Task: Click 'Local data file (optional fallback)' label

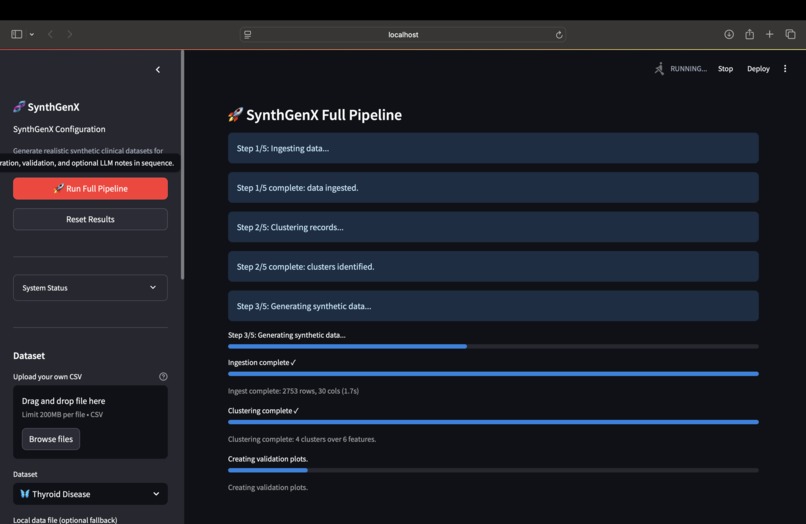Action: 65,520
